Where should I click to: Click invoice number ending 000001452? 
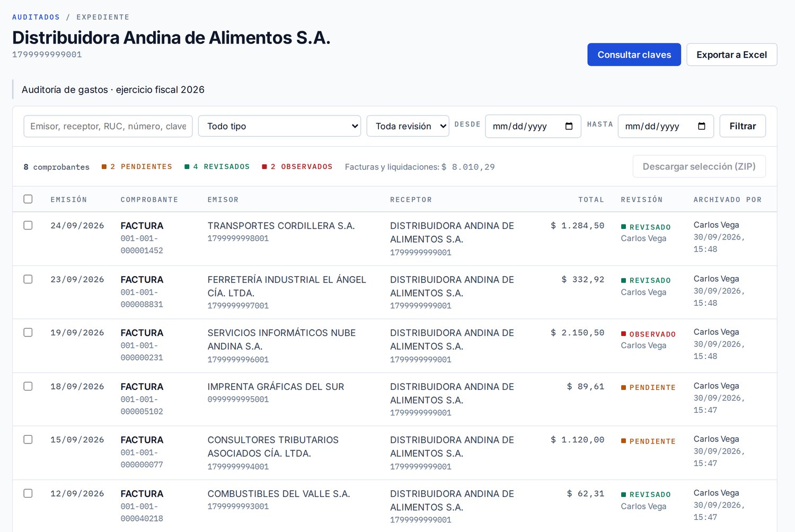(x=142, y=244)
